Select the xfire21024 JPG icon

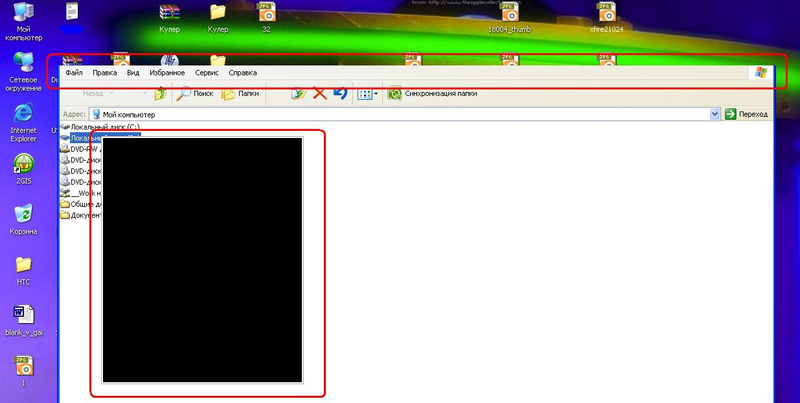tap(607, 18)
